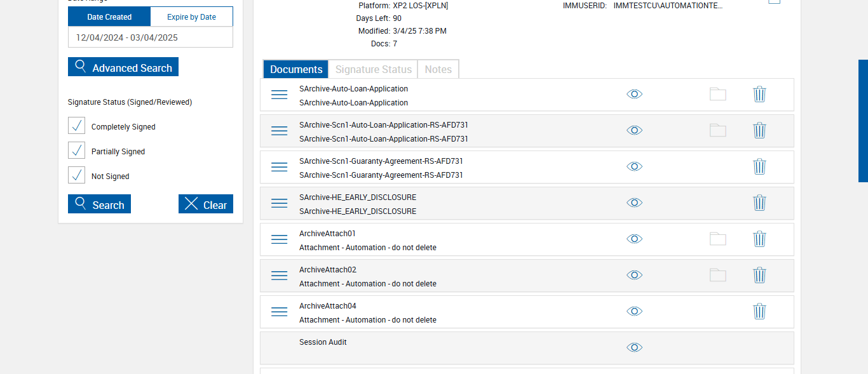Click the ArchiveAttach04 document name

pos(328,306)
